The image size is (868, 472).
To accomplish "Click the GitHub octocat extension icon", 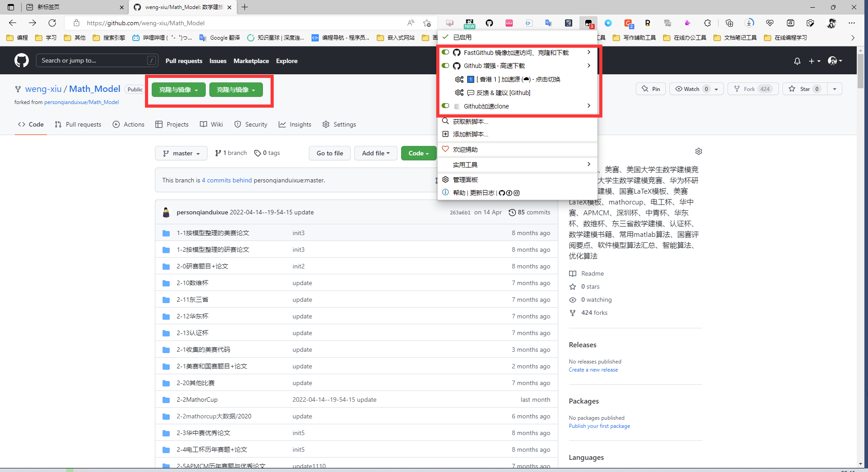I will pos(489,23).
